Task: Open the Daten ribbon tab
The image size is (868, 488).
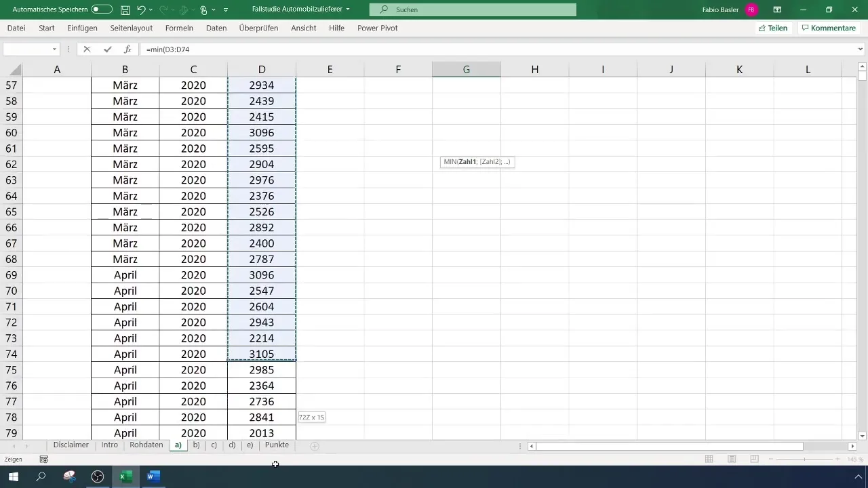Action: pyautogui.click(x=216, y=28)
